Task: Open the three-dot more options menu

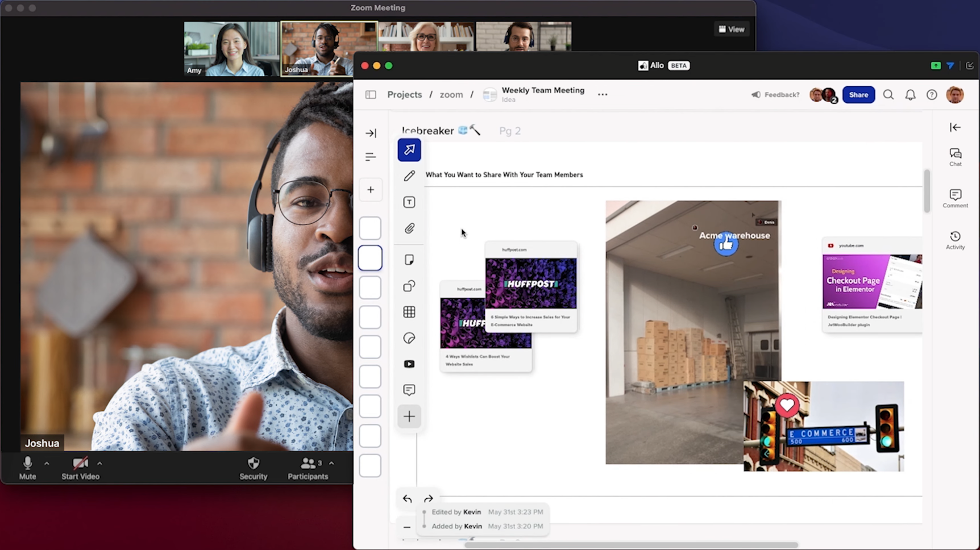Action: [603, 95]
